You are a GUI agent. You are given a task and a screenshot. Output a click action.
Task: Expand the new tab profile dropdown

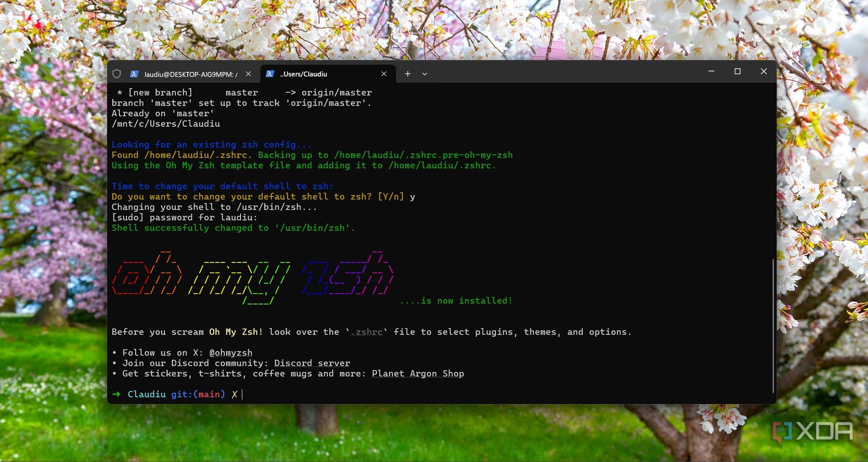click(x=425, y=74)
